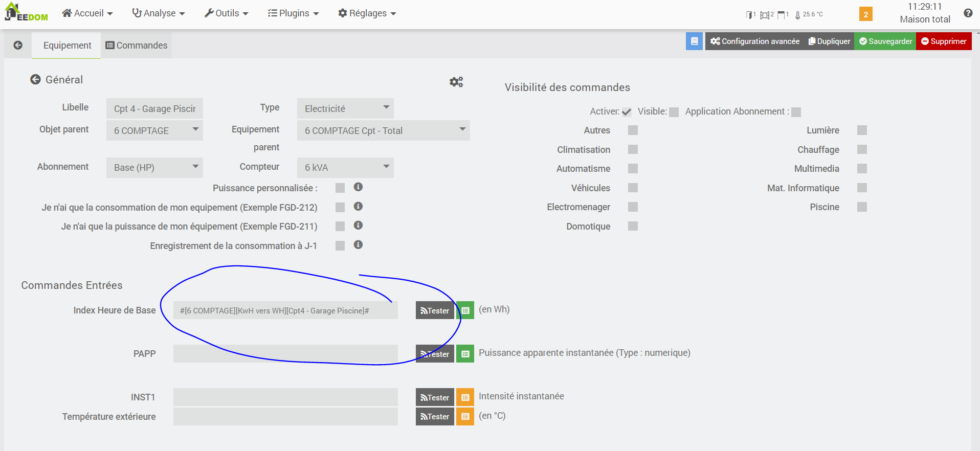Check the puissance-only FGD-211 box

pos(340,226)
